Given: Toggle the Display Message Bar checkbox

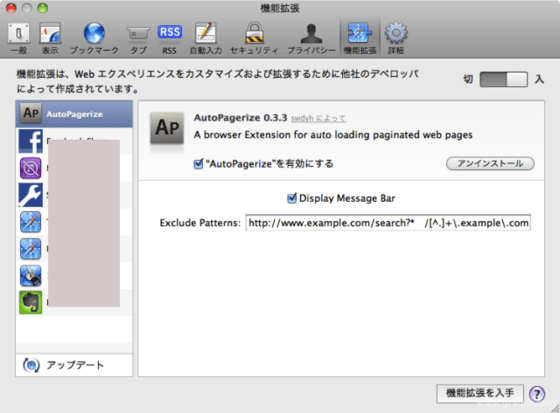Looking at the screenshot, I should (x=292, y=198).
